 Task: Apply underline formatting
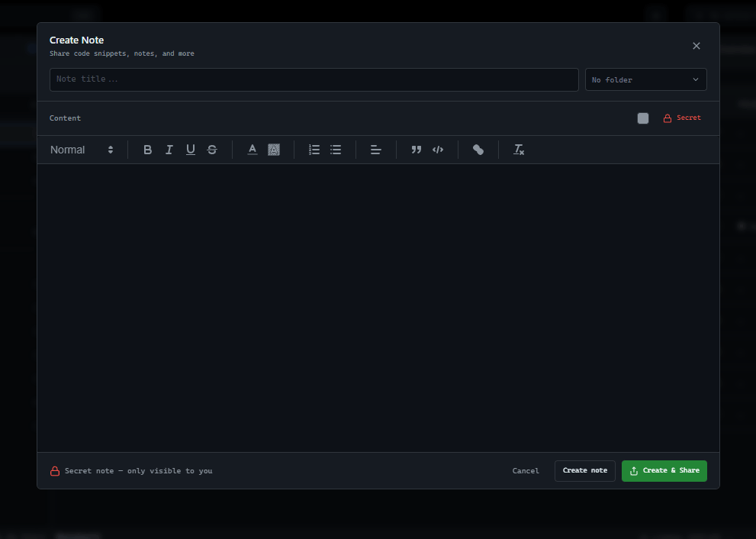190,150
